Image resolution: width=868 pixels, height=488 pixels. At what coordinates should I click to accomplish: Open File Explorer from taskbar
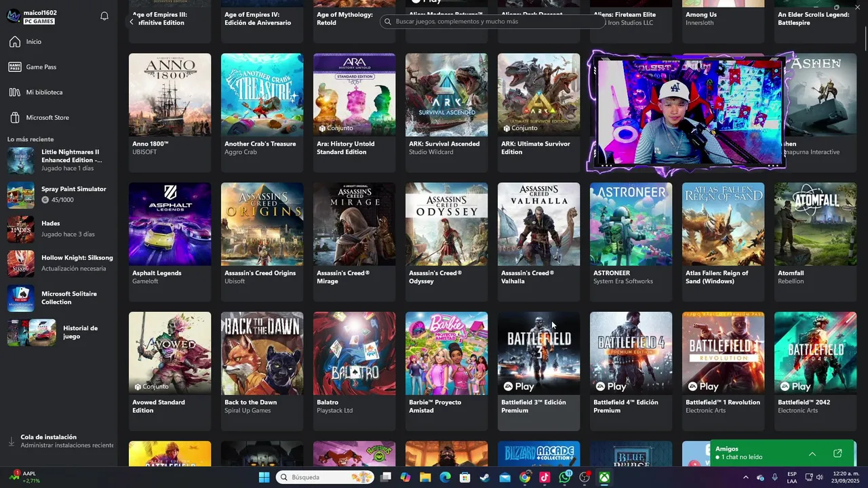point(425,477)
